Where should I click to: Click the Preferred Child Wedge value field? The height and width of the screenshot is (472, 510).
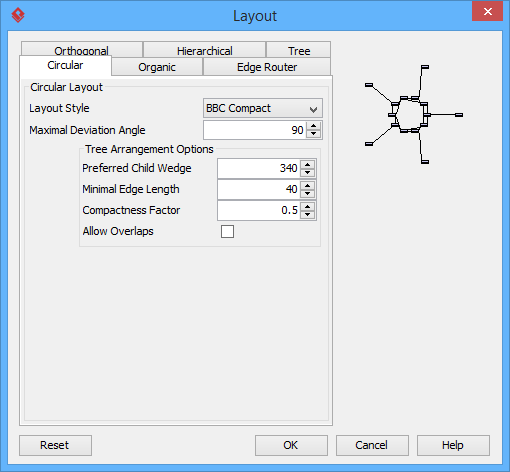point(259,168)
